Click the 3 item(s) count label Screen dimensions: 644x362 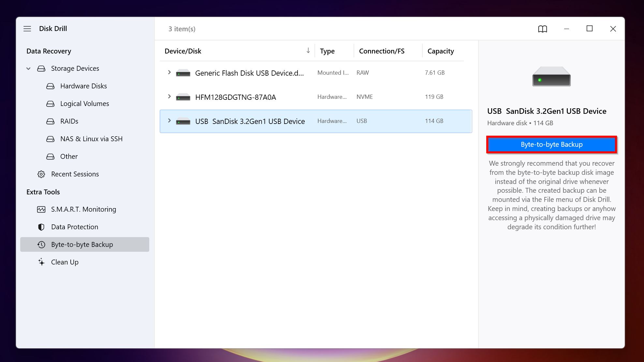pos(182,29)
